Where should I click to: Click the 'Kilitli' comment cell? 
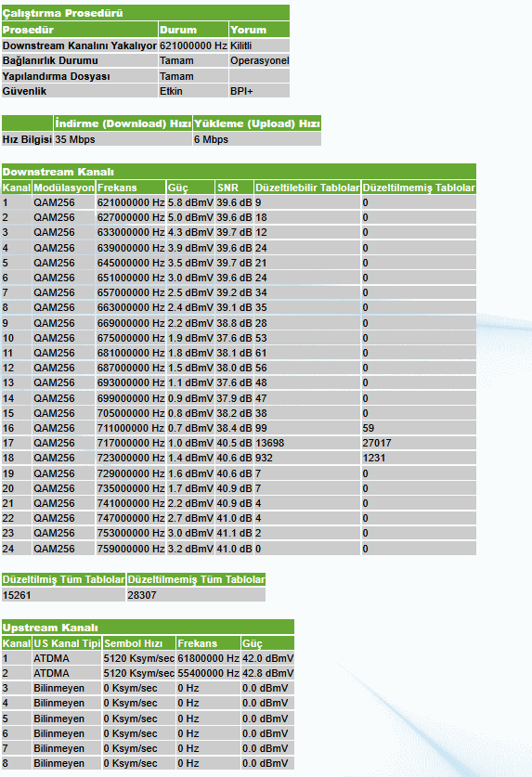tap(259, 45)
